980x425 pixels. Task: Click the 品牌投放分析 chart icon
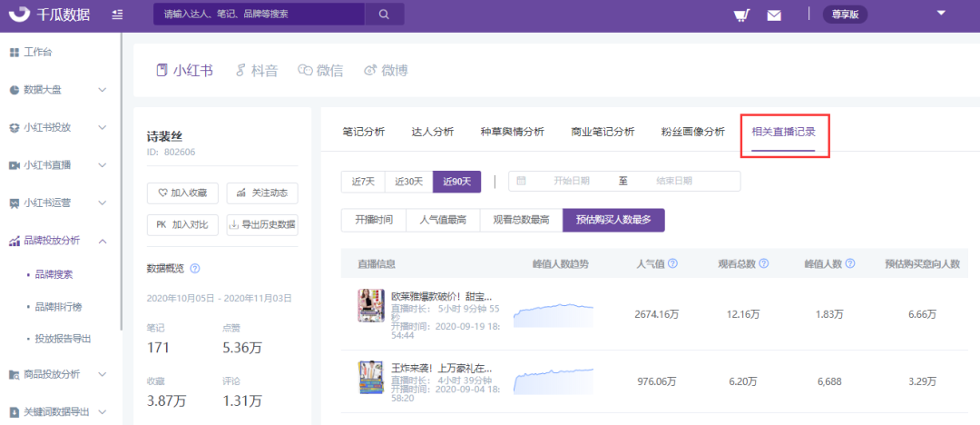point(15,241)
